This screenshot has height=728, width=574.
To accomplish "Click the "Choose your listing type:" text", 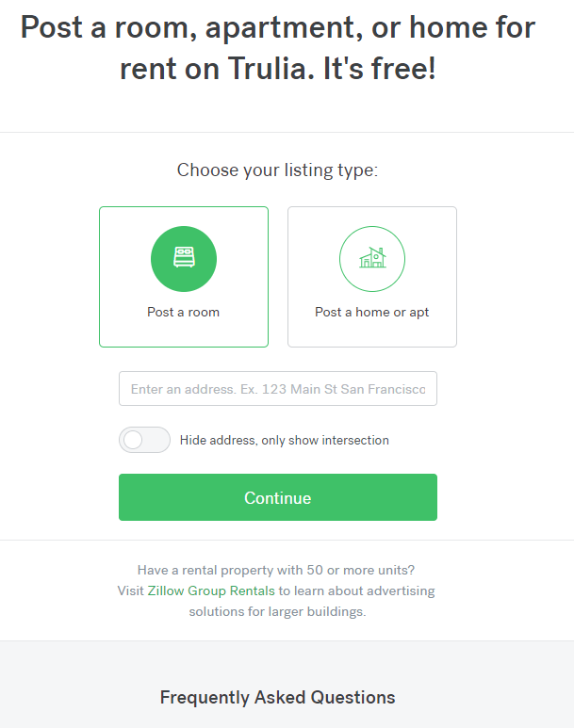I will (277, 170).
